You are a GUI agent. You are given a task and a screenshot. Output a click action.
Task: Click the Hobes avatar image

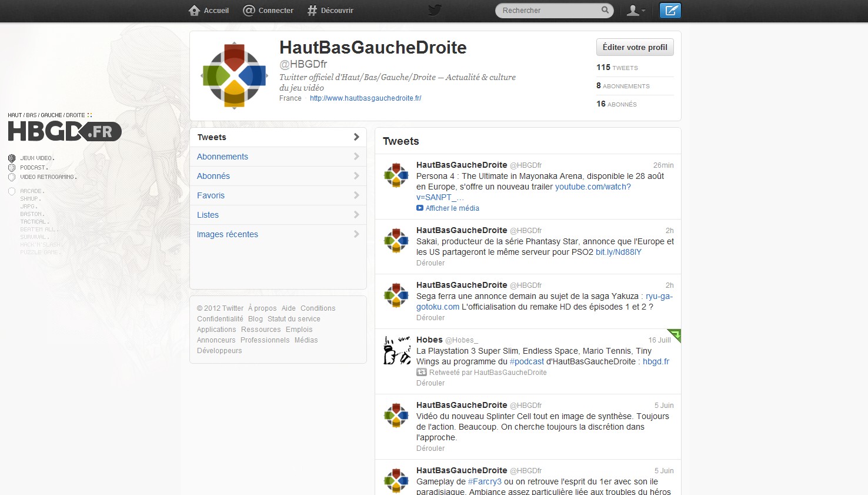396,350
